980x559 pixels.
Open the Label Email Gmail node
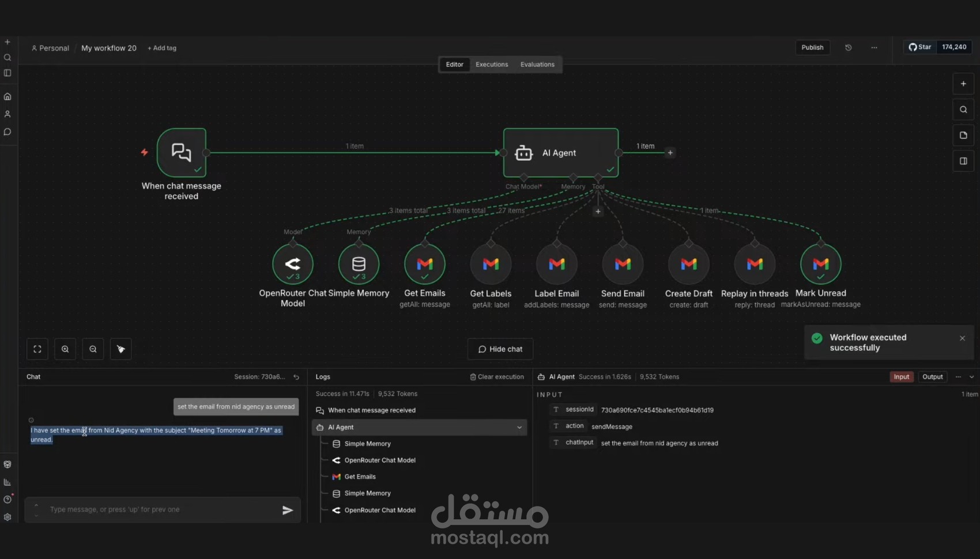(557, 264)
